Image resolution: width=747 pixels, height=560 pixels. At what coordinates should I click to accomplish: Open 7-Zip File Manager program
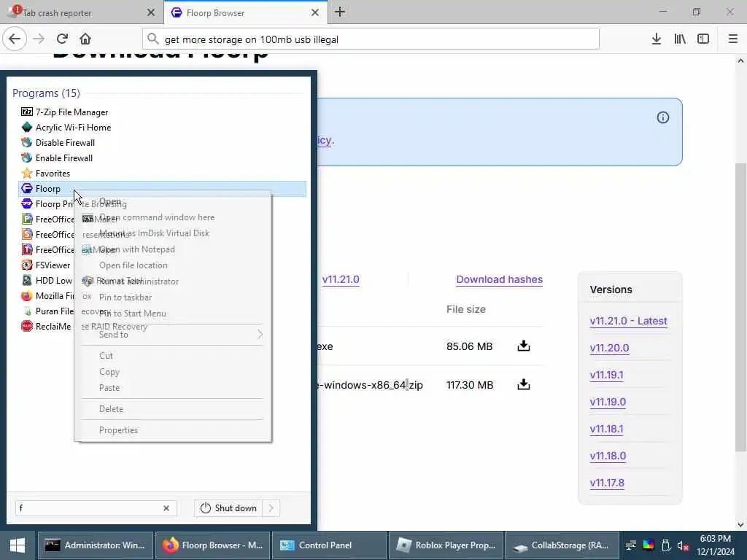click(x=162, y=112)
